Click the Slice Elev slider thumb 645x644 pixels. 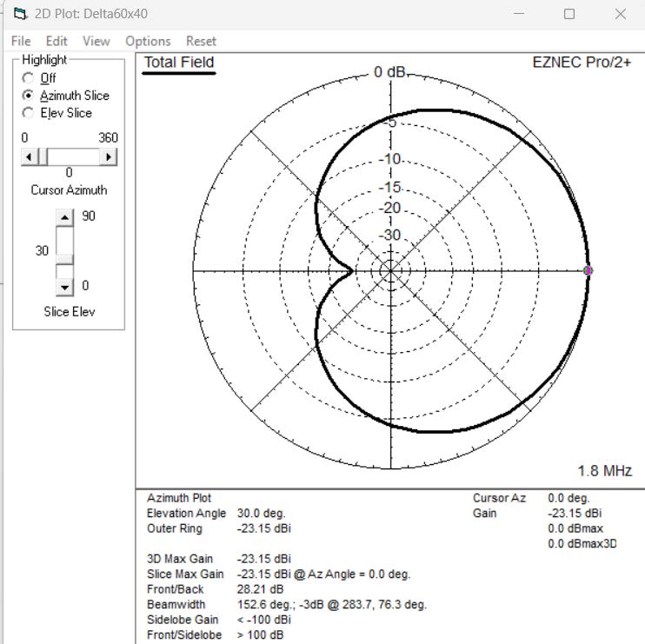coord(65,260)
